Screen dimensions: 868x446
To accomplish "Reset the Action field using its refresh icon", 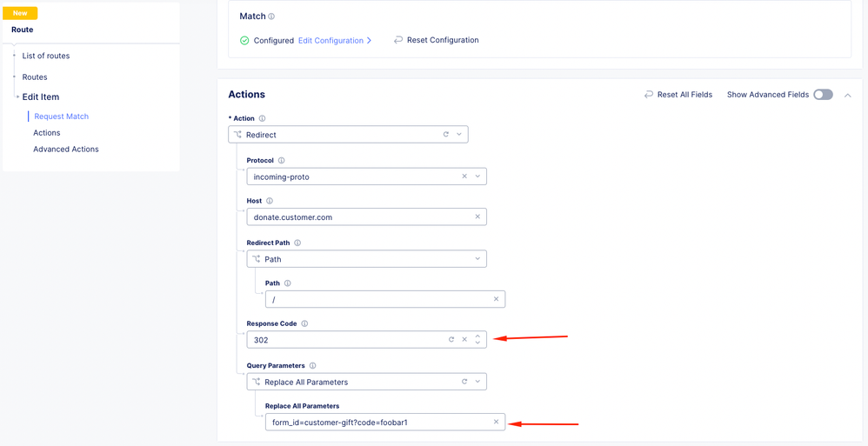I will coord(446,135).
